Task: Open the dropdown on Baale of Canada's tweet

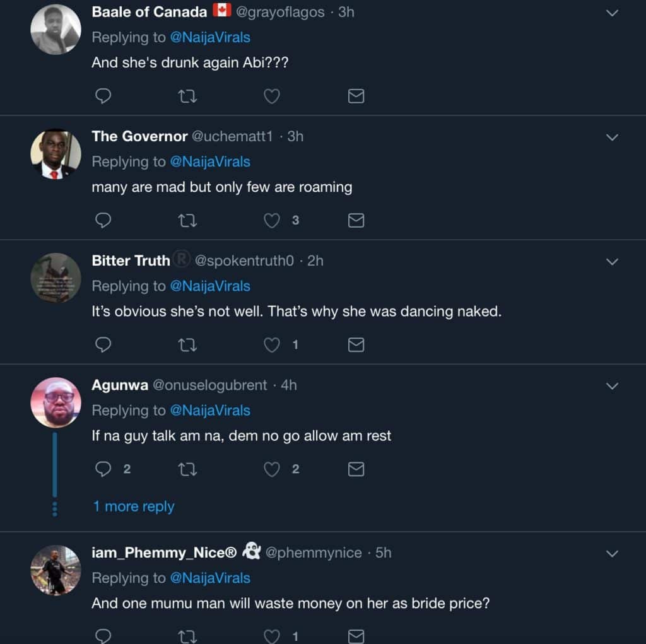Action: click(x=612, y=13)
